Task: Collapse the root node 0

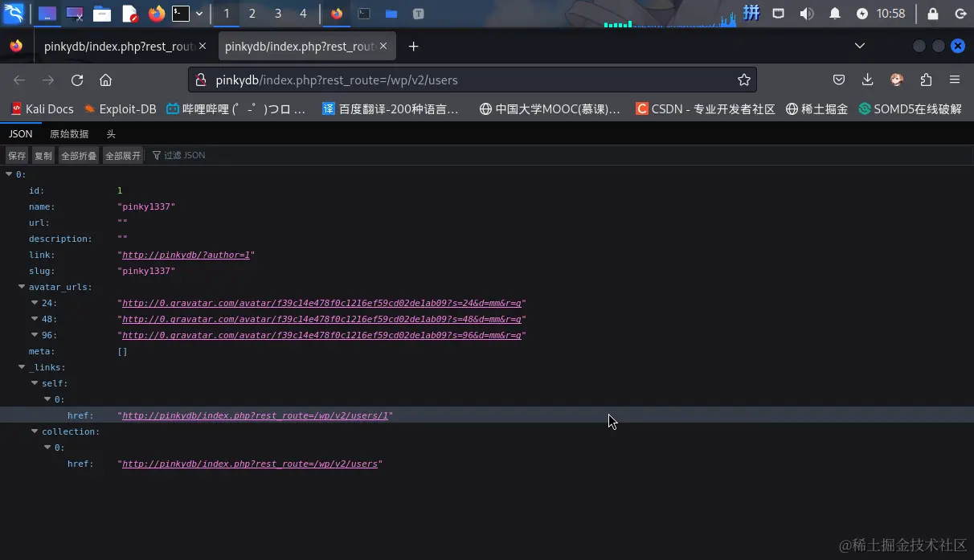Action: point(9,174)
